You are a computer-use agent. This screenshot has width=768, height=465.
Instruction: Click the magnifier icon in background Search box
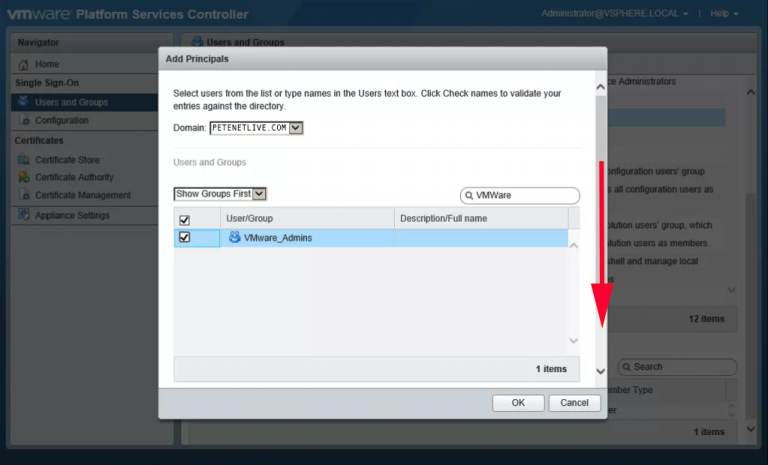coord(626,367)
